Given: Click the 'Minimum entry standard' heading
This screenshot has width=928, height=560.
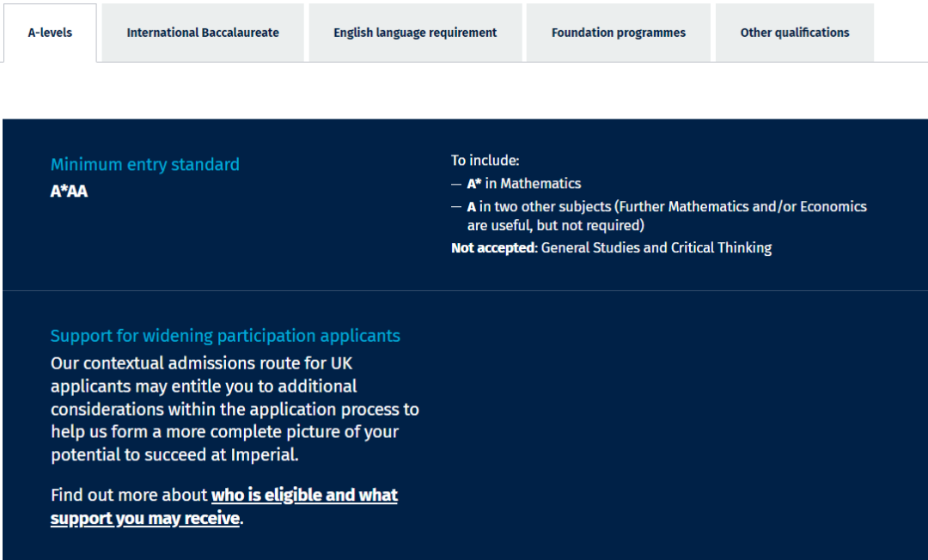Looking at the screenshot, I should click(145, 164).
